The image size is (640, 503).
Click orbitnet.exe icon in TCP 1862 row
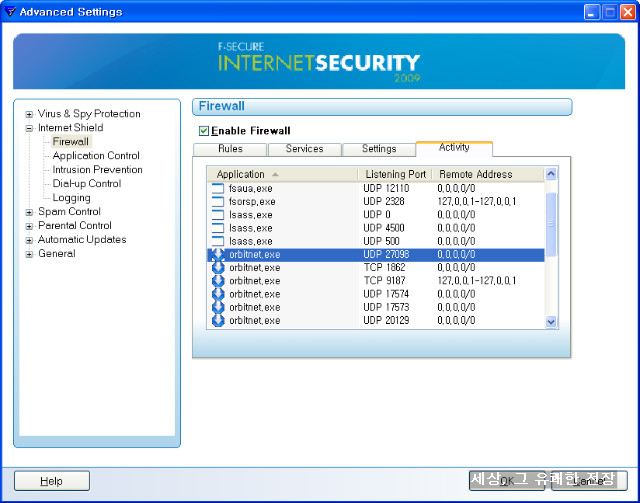point(218,267)
